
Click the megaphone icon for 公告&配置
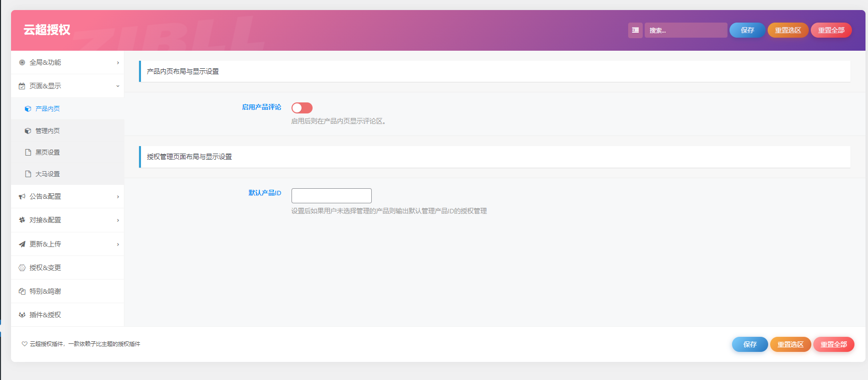[x=22, y=197]
